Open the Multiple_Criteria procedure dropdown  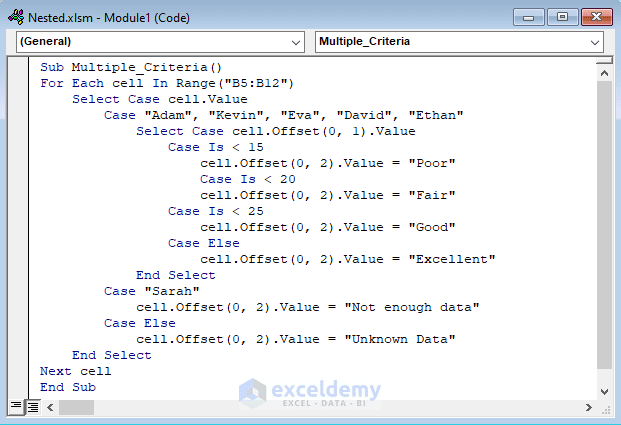point(459,42)
